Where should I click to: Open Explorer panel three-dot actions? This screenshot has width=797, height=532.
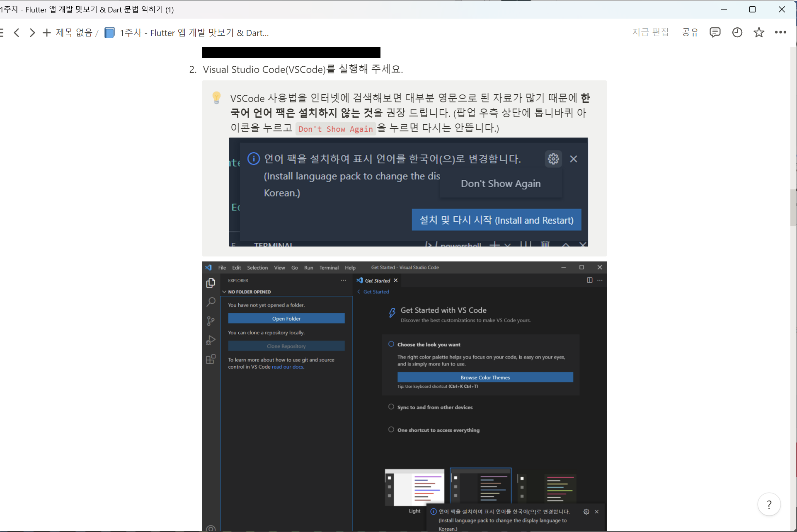click(343, 281)
